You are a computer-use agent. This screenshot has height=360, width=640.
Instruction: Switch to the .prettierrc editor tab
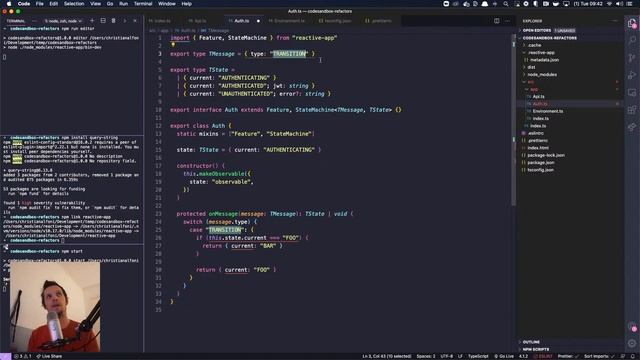click(382, 21)
